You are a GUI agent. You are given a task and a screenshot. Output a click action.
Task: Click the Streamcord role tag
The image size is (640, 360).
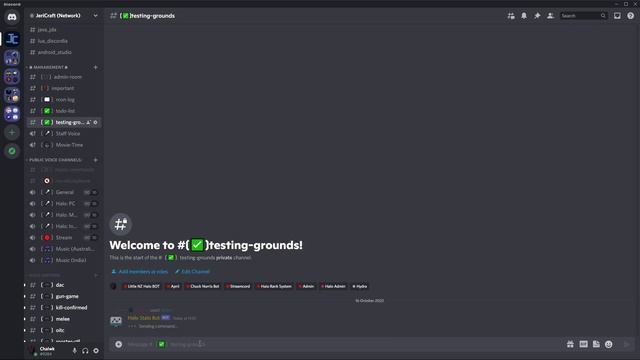click(x=238, y=287)
